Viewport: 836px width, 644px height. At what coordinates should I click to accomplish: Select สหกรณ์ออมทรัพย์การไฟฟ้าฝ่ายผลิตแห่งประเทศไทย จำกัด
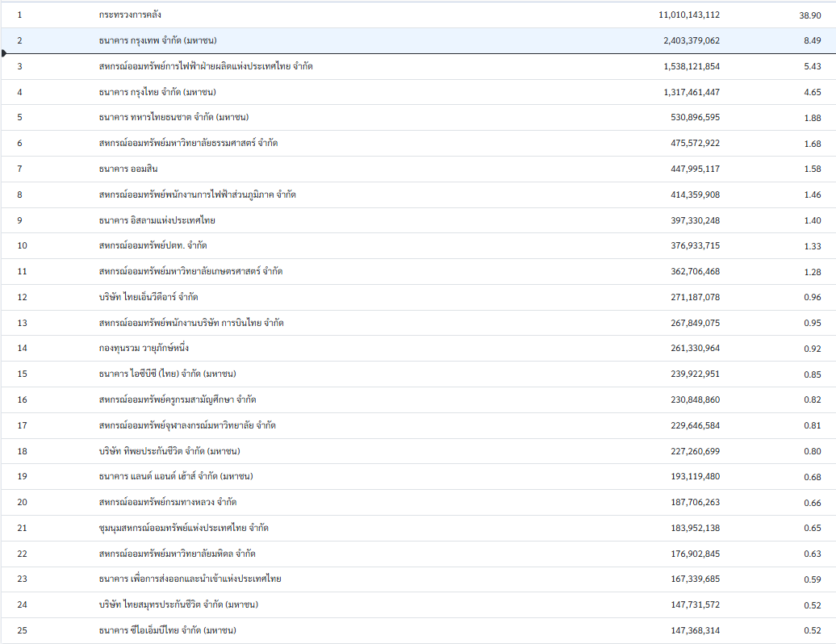[206, 66]
